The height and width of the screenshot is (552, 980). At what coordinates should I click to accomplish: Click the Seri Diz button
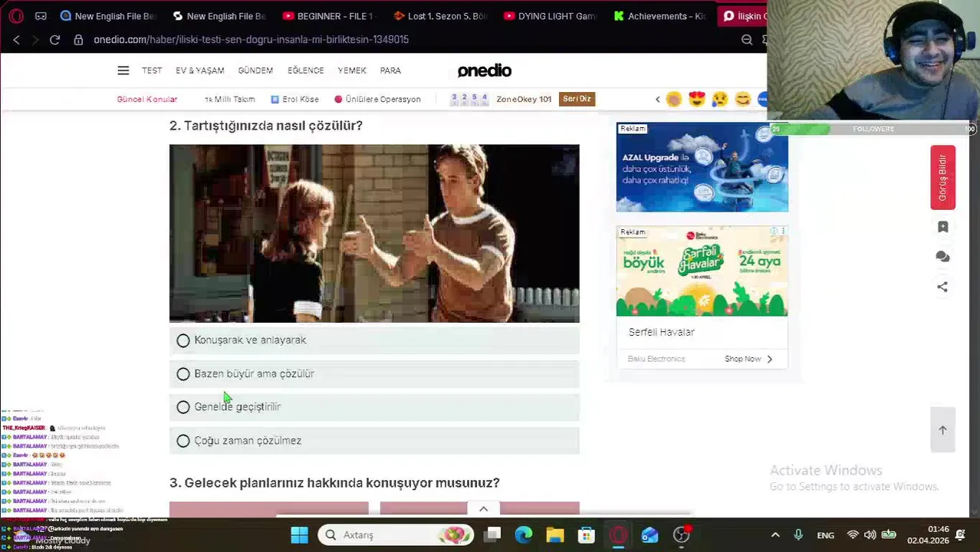tap(577, 99)
